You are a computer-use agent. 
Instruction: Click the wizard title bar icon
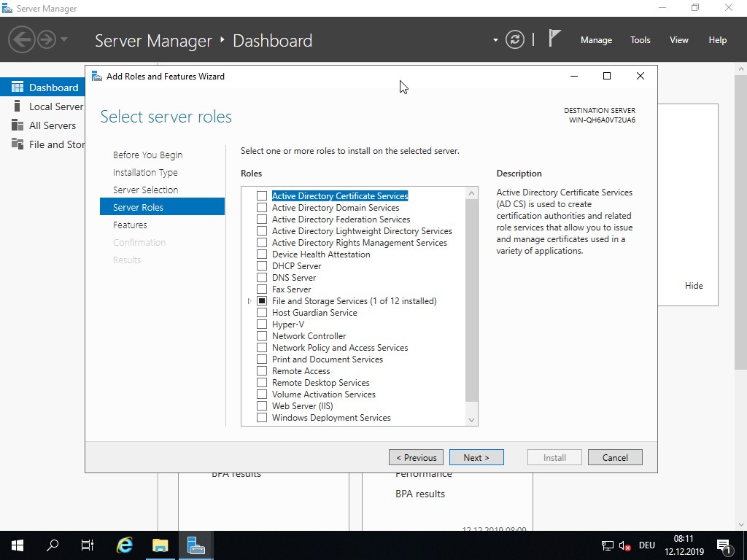(97, 76)
